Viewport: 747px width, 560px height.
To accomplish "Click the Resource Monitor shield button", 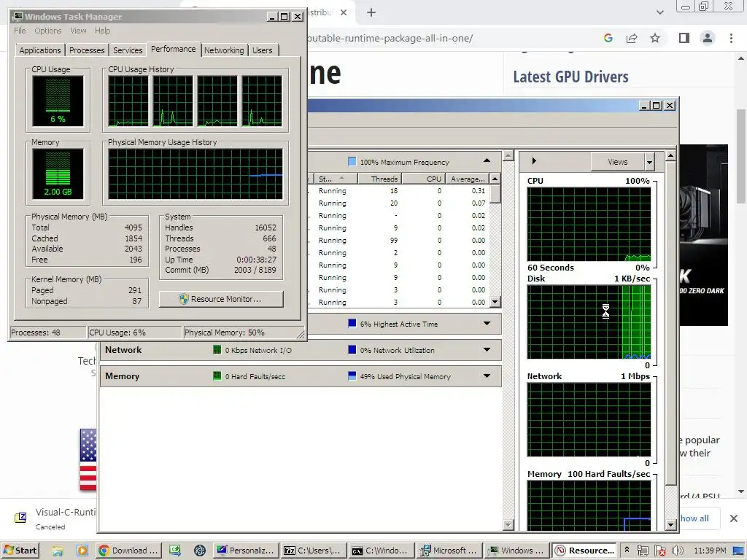I will (221, 299).
